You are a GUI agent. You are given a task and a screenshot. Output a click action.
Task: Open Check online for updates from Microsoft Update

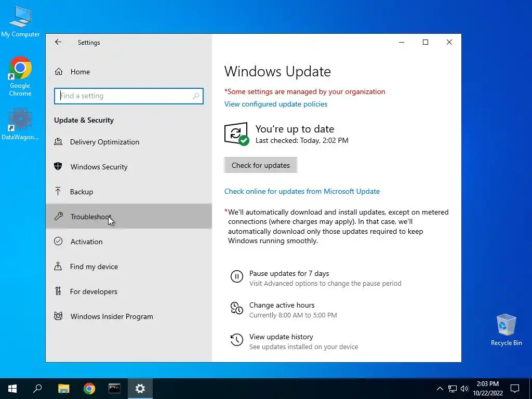click(302, 191)
